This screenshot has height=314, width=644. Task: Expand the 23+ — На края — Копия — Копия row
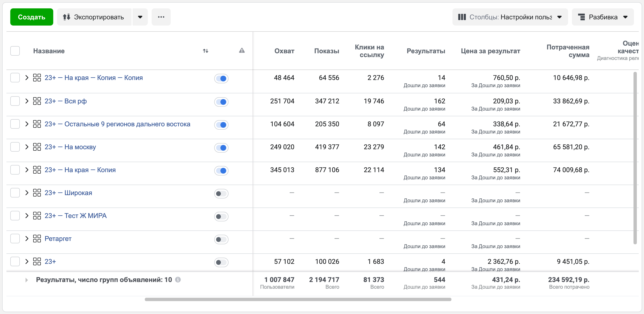pyautogui.click(x=27, y=78)
